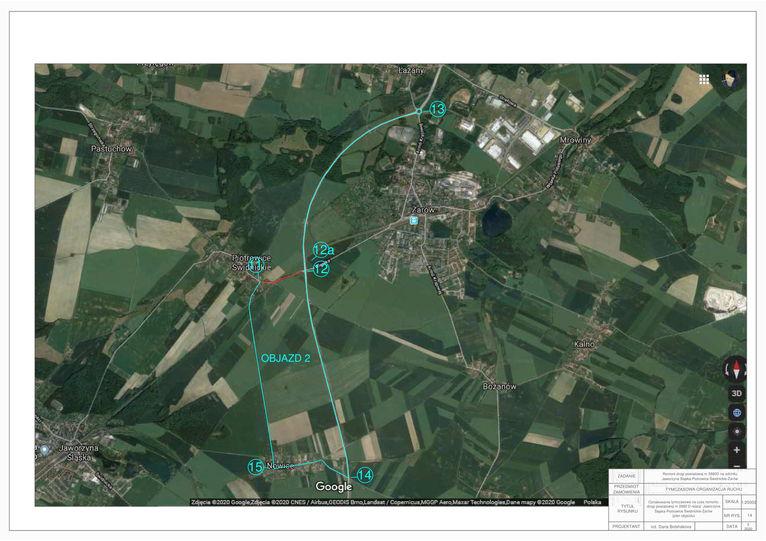Click the blue transit station icon in Żarów

(414, 220)
